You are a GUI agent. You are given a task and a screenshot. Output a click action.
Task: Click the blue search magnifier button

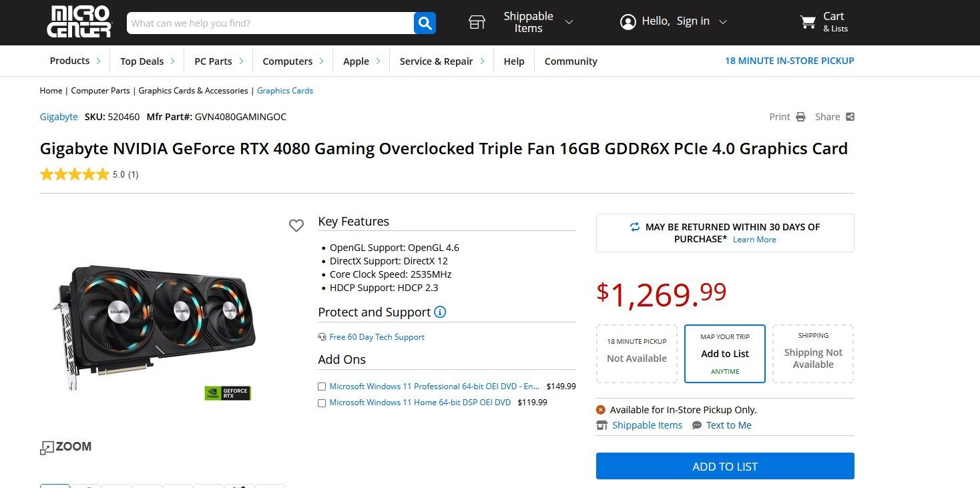(x=425, y=23)
